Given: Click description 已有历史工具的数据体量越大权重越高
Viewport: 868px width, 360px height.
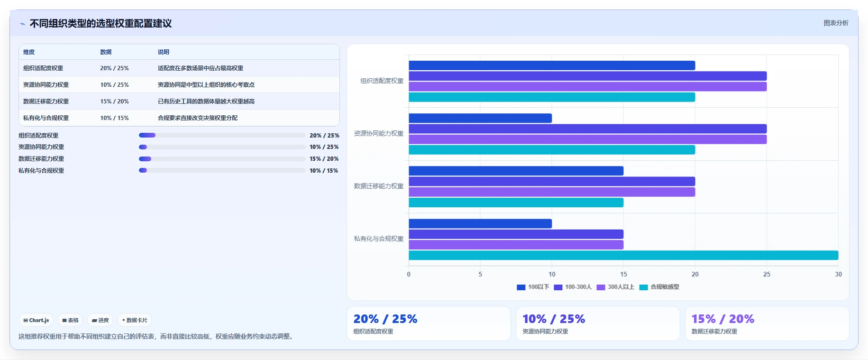Looking at the screenshot, I should click(206, 102).
